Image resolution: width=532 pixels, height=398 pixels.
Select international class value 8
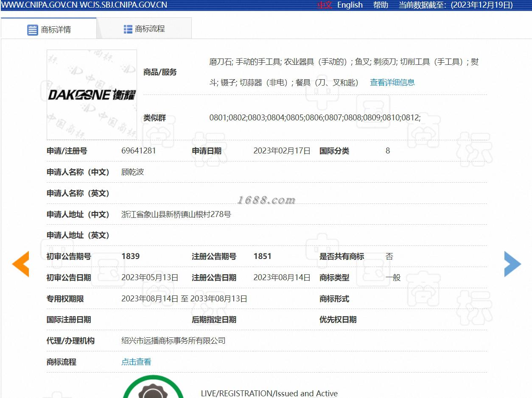[x=387, y=151]
